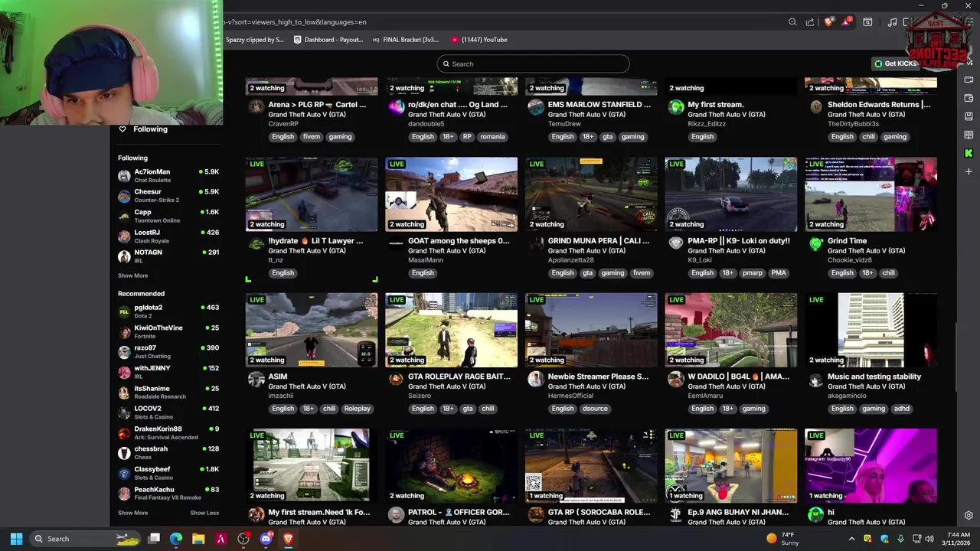Screen dimensions: 980x551
Task: Open GOAT among the sheeps stream thumbnail
Action: [451, 194]
